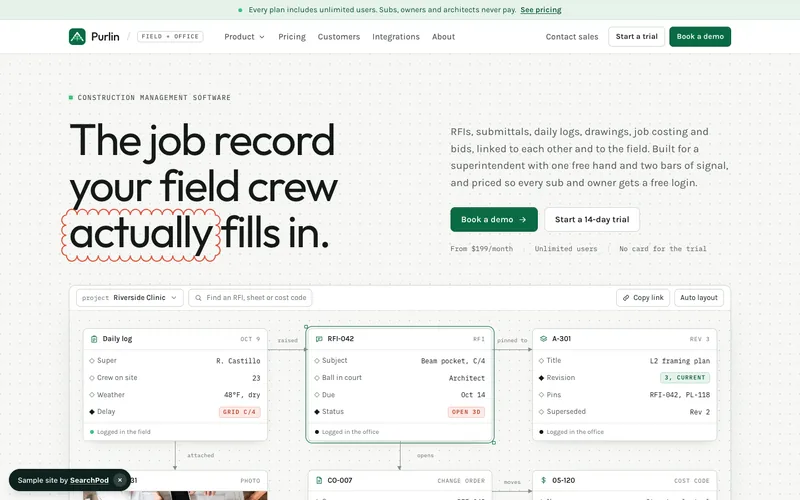Click the REV 3 label on A-301

pyautogui.click(x=699, y=339)
